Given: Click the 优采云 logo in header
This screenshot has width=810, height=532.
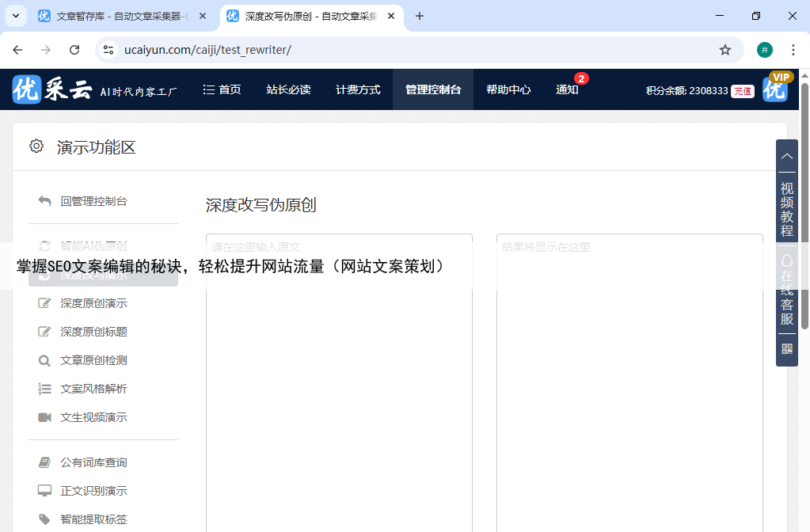Looking at the screenshot, I should tap(52, 90).
